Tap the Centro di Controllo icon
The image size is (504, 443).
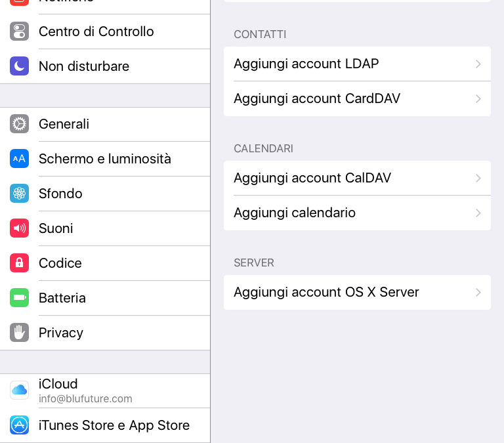pyautogui.click(x=19, y=32)
